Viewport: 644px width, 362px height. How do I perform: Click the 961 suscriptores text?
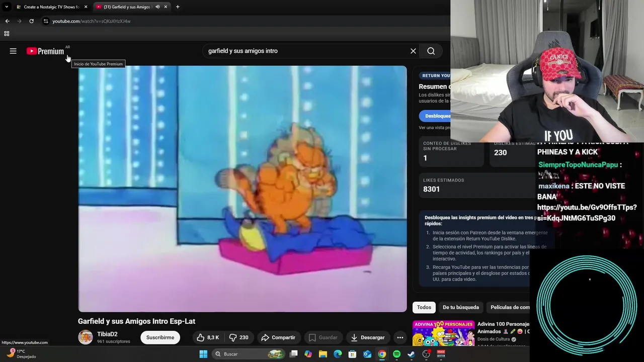point(114,341)
